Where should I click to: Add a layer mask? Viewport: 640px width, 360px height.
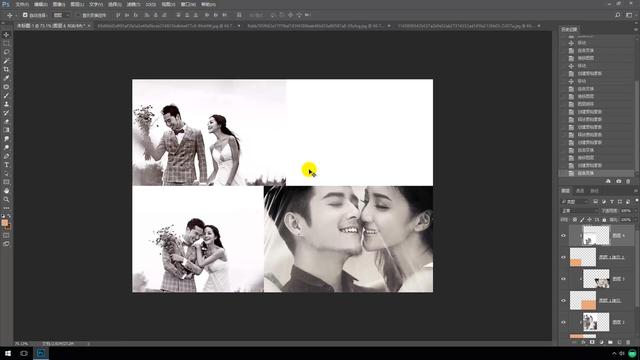pyautogui.click(x=592, y=342)
